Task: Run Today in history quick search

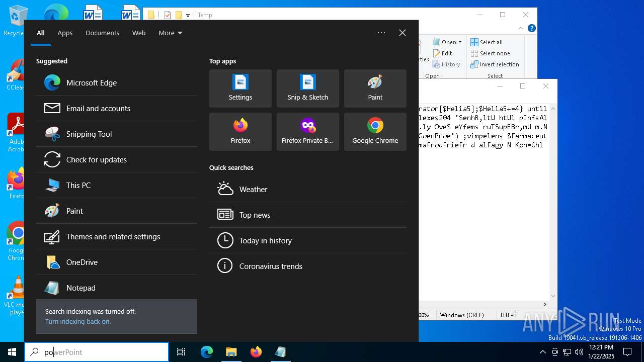Action: pyautogui.click(x=308, y=240)
